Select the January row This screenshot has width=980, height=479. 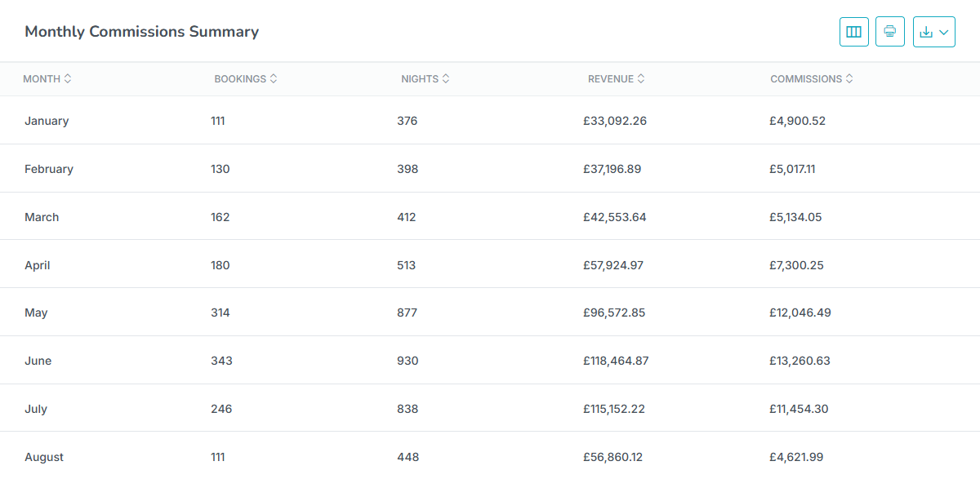coord(490,121)
